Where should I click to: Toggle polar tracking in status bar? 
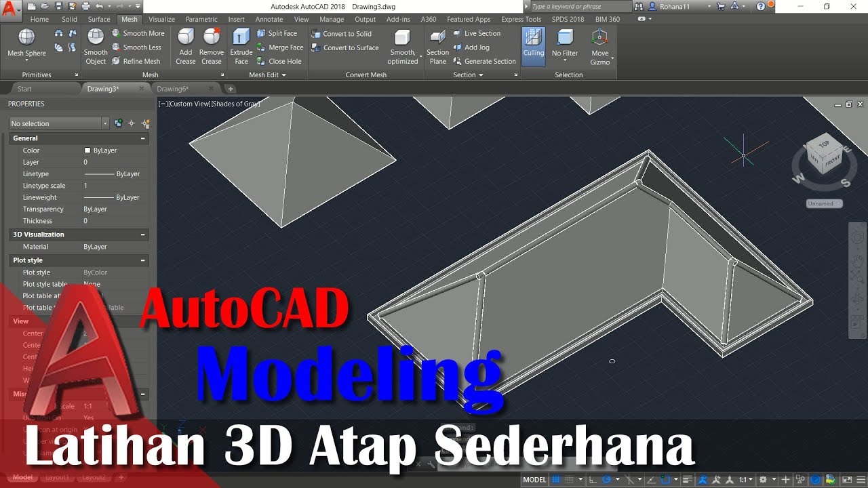pos(607,480)
